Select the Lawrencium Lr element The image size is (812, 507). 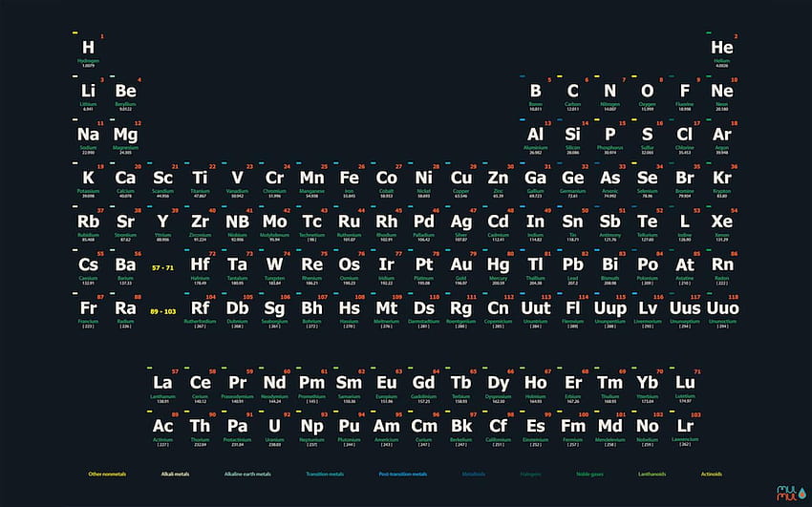(685, 429)
